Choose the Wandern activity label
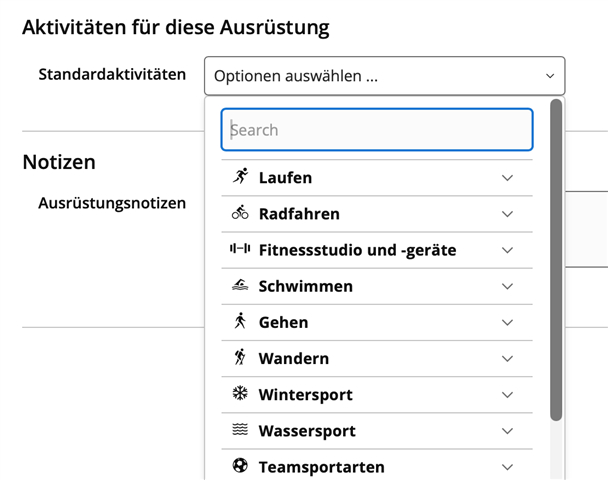Viewport: 608px width, 480px height. [x=293, y=358]
